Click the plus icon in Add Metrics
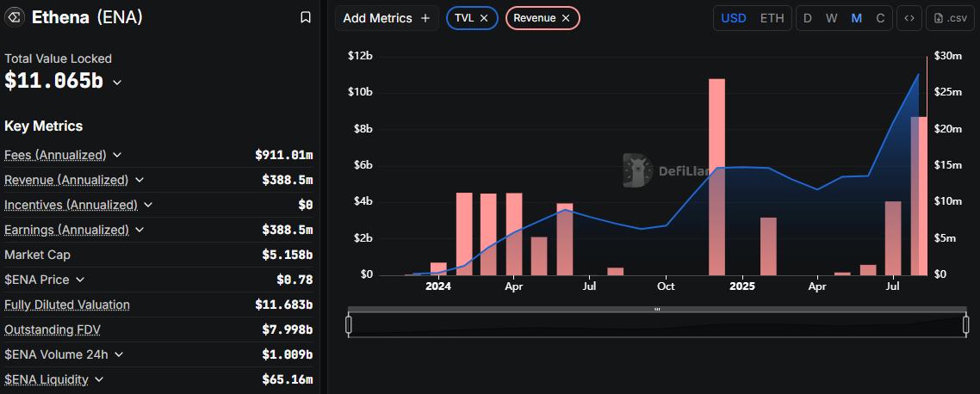Viewport: 980px width, 394px height. (x=425, y=18)
